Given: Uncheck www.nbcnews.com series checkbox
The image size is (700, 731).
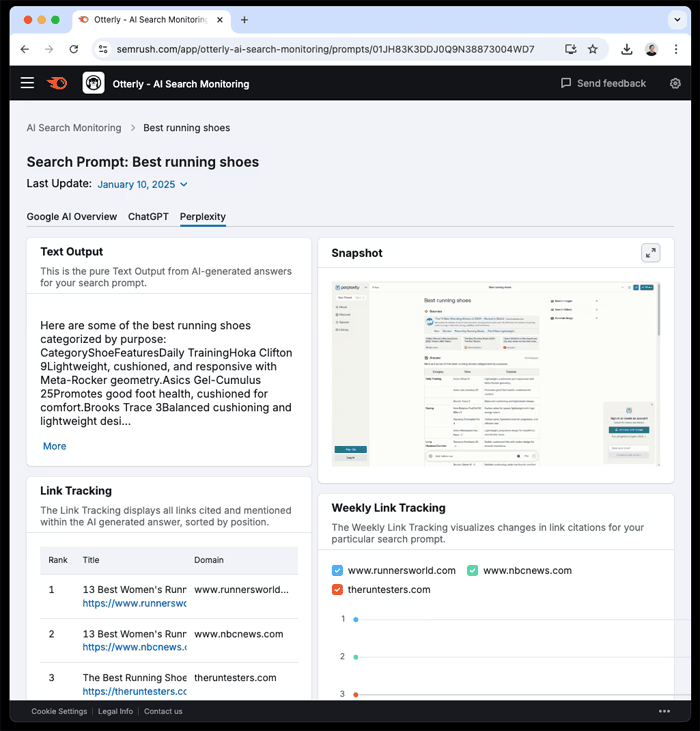Looking at the screenshot, I should [x=472, y=570].
